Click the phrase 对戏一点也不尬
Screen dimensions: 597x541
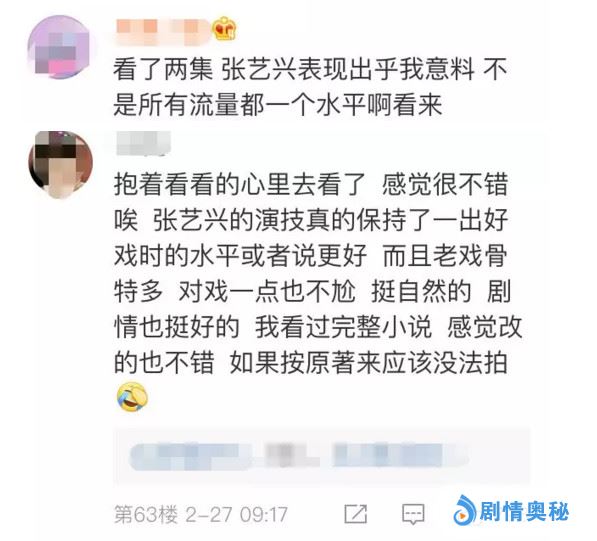tap(267, 292)
